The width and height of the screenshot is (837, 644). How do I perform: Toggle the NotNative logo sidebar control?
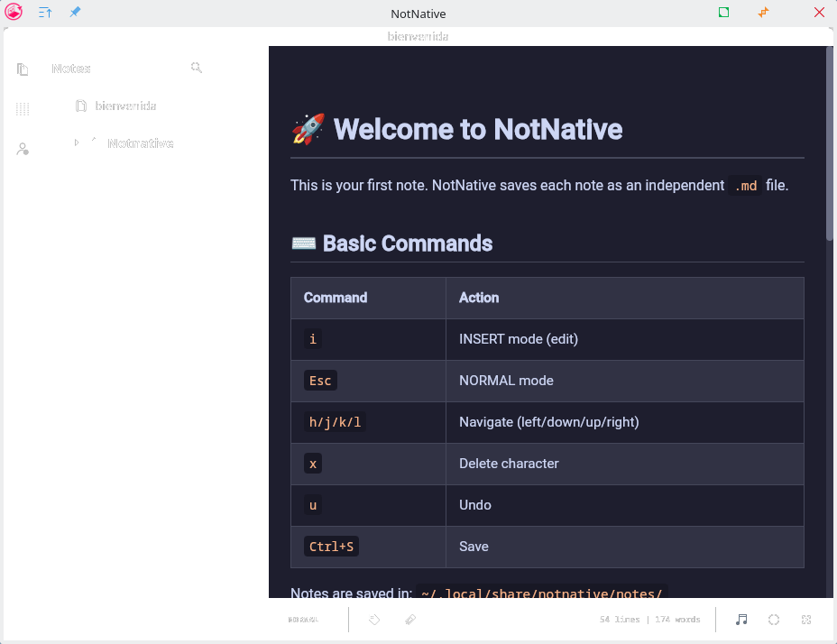tap(14, 13)
